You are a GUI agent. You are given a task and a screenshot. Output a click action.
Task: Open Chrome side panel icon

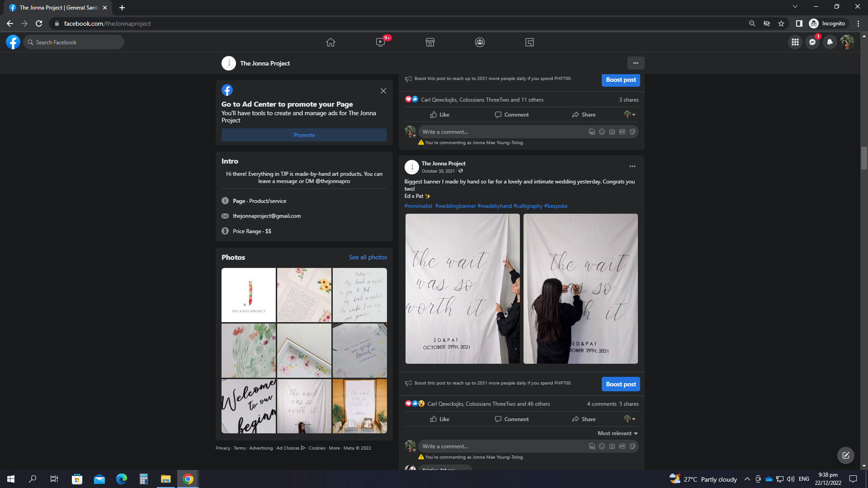799,23
